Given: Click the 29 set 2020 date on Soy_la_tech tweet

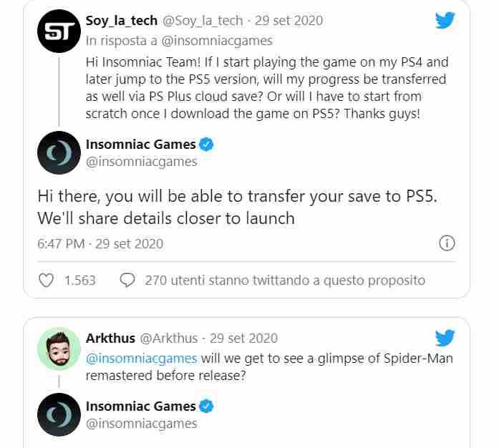Looking at the screenshot, I should [x=289, y=20].
